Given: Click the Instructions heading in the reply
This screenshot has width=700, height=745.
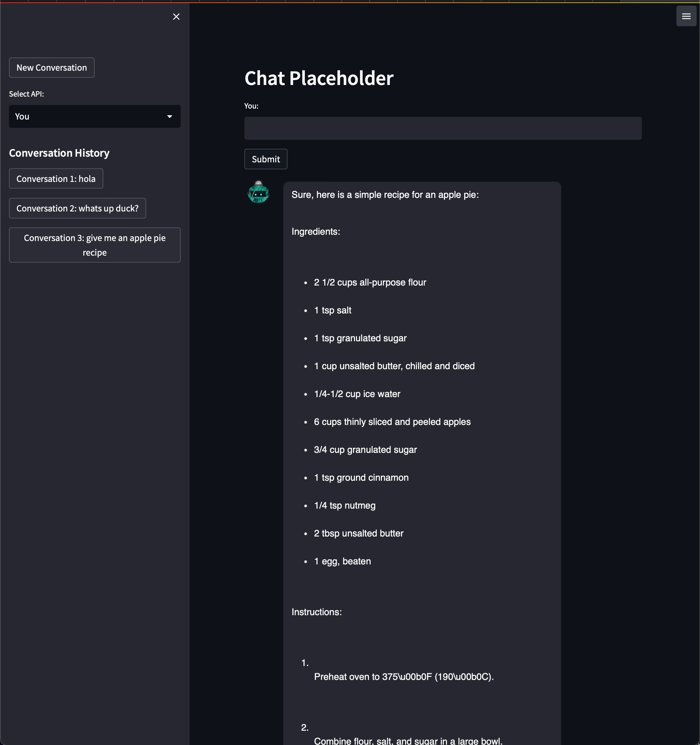Looking at the screenshot, I should [316, 612].
